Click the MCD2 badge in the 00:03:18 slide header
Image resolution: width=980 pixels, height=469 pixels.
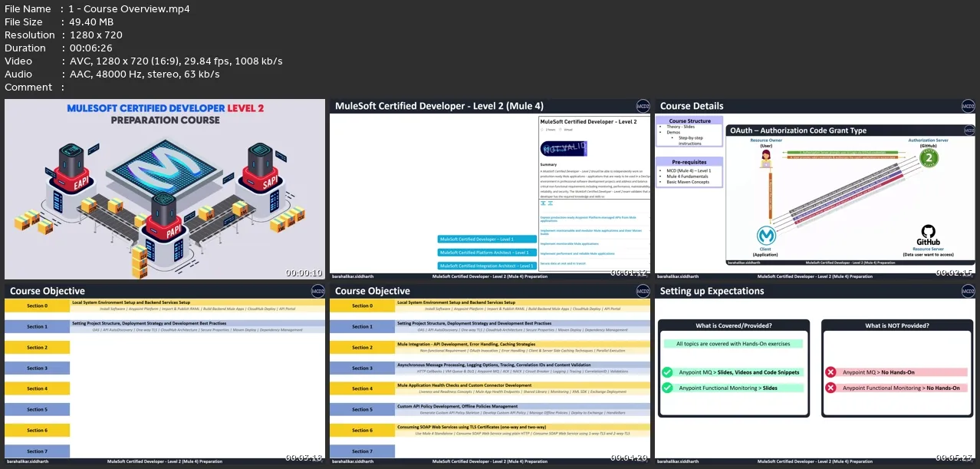[x=317, y=292]
